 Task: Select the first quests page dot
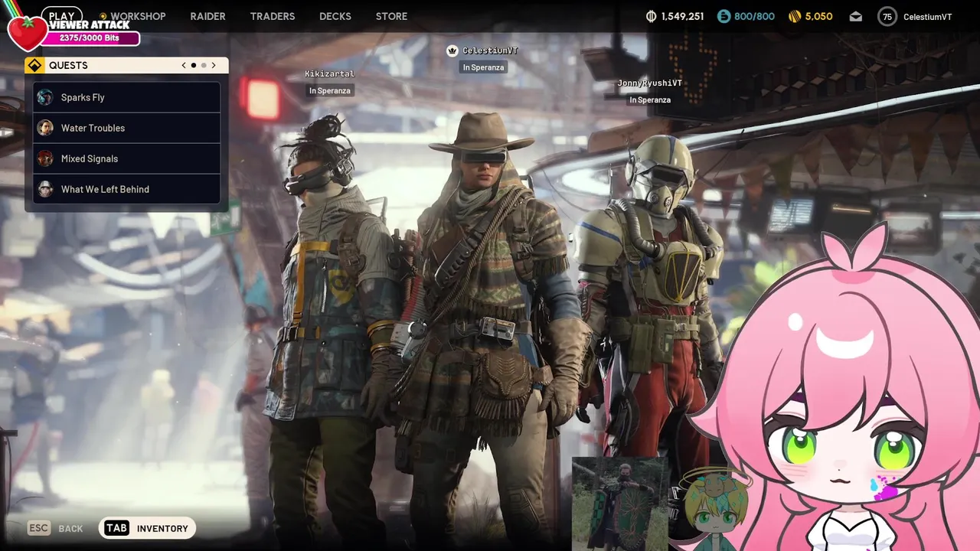point(194,65)
